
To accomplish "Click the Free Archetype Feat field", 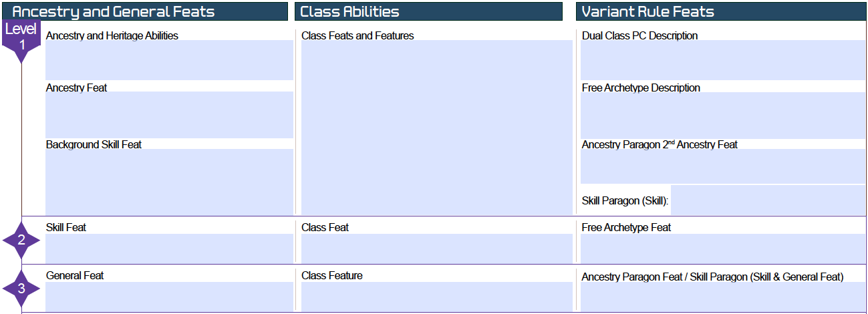I will pos(723,248).
